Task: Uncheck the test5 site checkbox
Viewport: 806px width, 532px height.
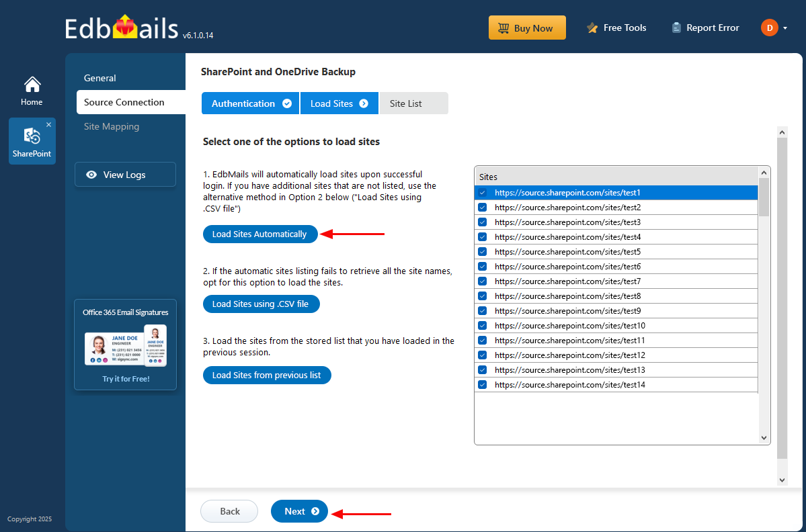Action: 482,252
